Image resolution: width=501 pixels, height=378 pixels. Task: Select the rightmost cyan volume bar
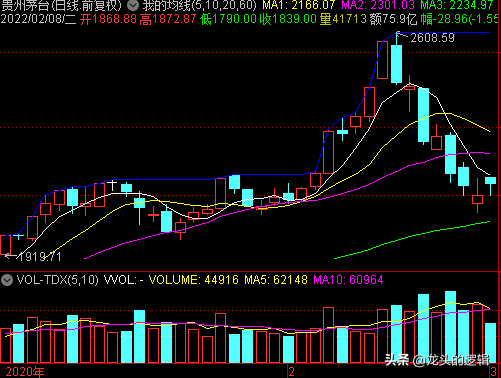[490, 343]
